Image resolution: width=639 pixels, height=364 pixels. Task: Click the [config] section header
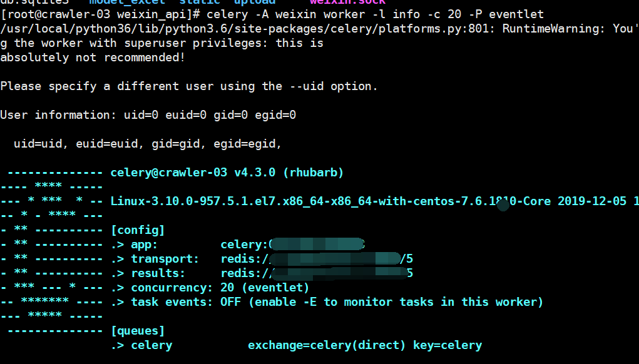click(x=138, y=230)
